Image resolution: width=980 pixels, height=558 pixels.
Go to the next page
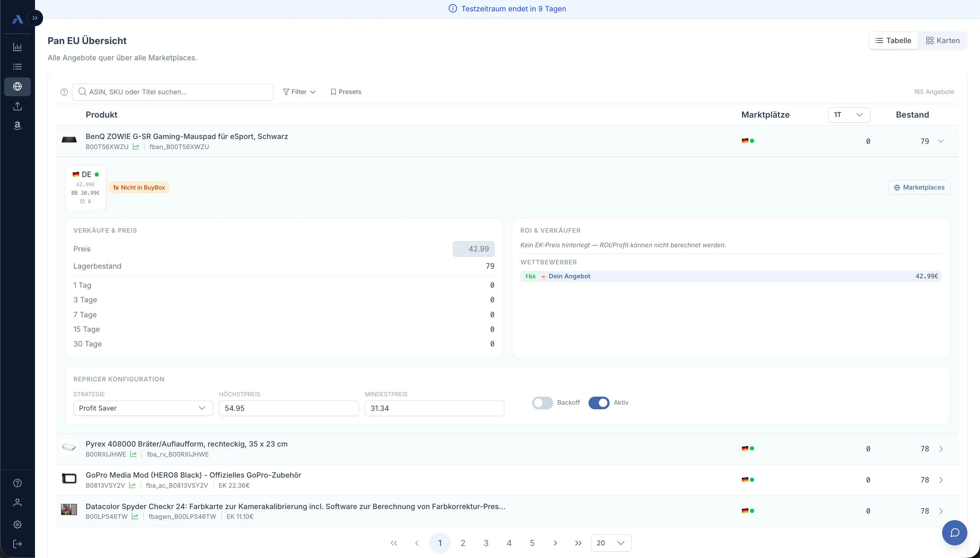pyautogui.click(x=555, y=543)
